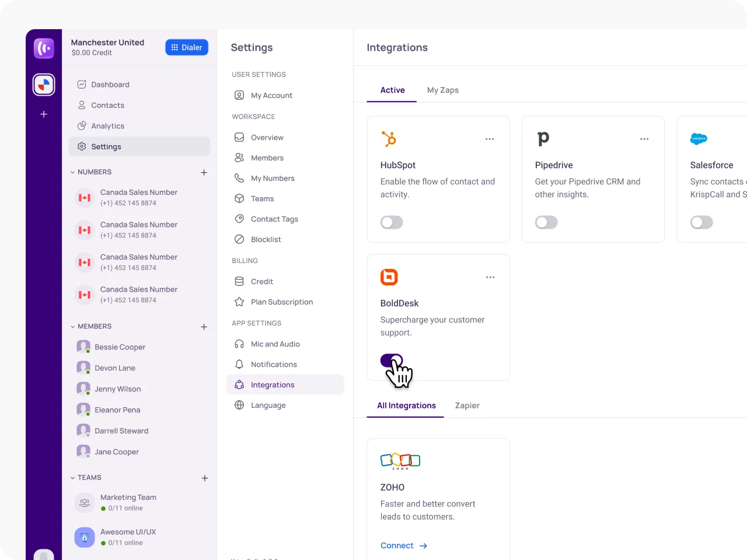The image size is (747, 560).
Task: Click the Analytics chart icon
Action: (82, 126)
